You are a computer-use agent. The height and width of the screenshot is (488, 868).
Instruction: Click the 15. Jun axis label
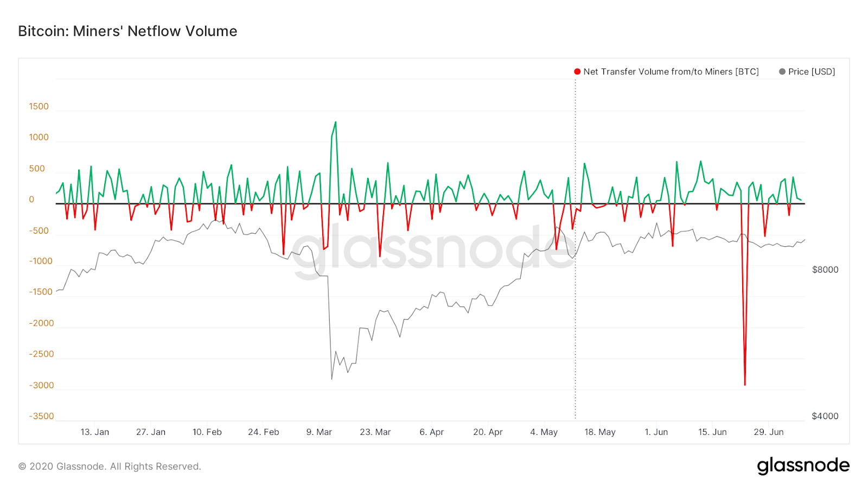click(712, 432)
